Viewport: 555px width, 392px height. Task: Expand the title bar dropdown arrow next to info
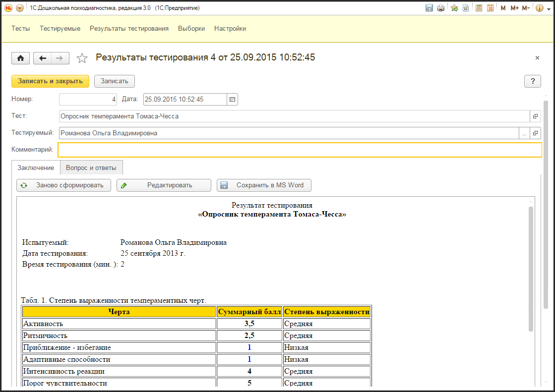pyautogui.click(x=549, y=9)
